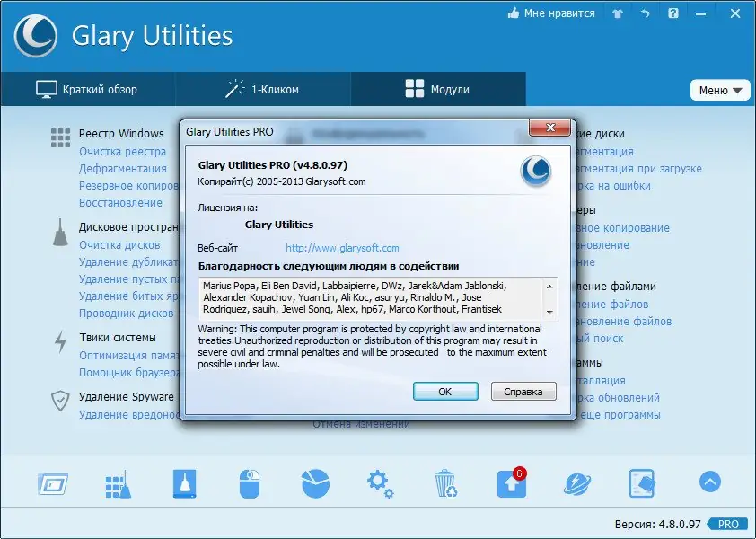Close the Glary Utilities PRO dialog
756x539 pixels.
(x=550, y=128)
